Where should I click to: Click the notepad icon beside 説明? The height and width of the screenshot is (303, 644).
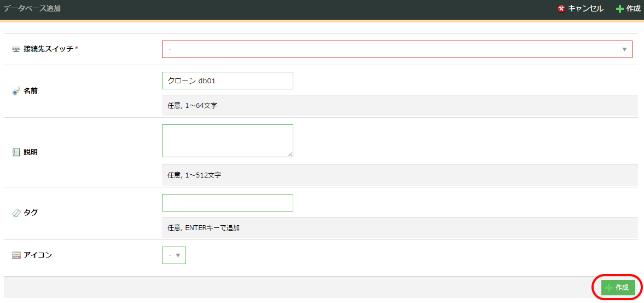point(16,152)
